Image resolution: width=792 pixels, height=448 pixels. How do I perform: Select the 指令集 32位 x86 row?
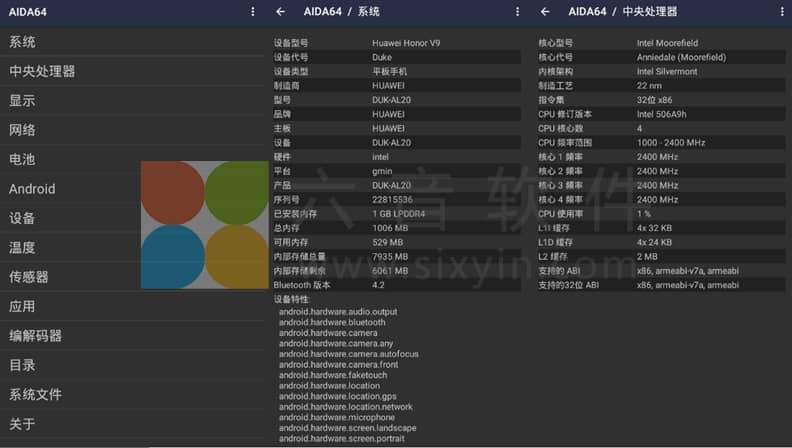661,99
